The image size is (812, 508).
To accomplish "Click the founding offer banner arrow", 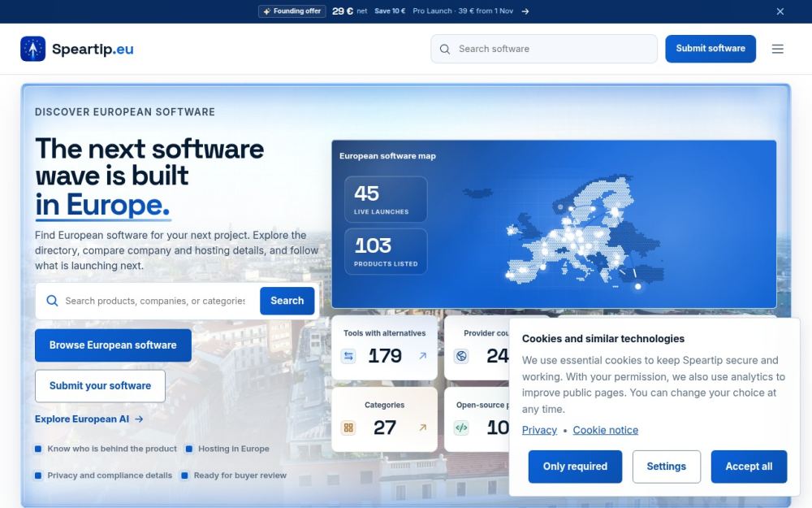I will coord(525,11).
